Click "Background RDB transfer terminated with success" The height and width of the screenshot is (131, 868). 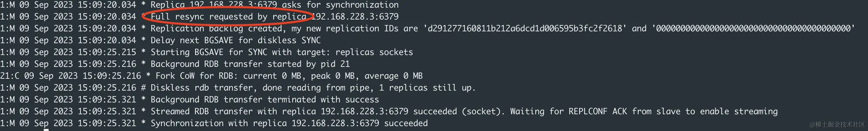[x=265, y=100]
